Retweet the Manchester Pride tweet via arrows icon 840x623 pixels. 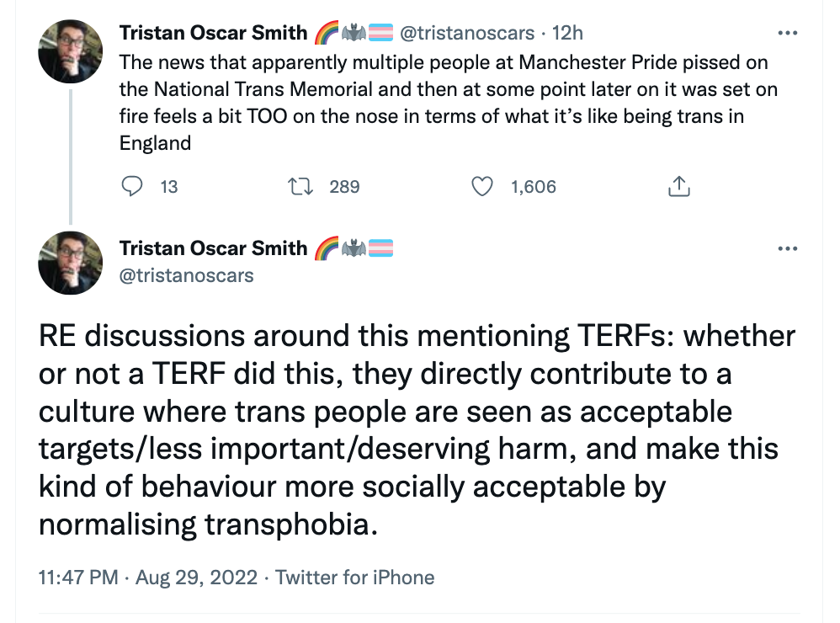pyautogui.click(x=300, y=186)
